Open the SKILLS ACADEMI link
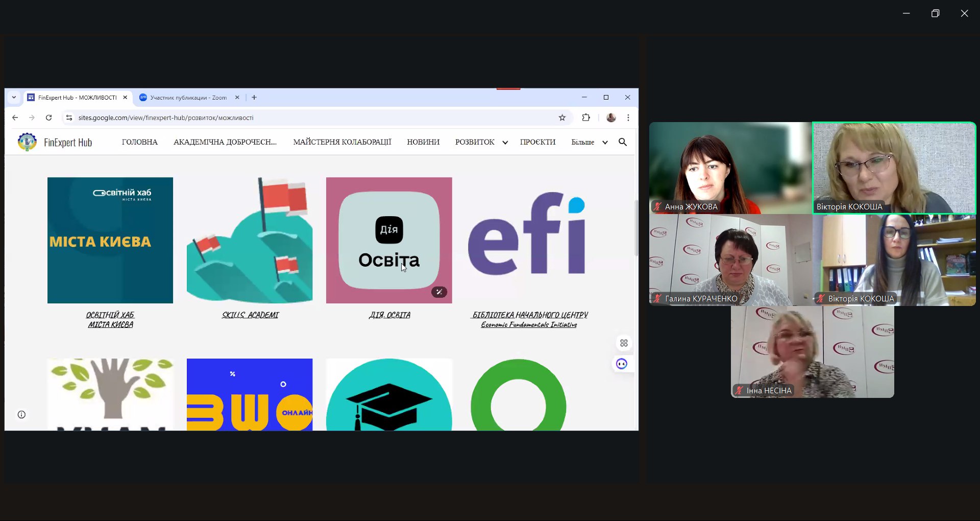 [250, 315]
